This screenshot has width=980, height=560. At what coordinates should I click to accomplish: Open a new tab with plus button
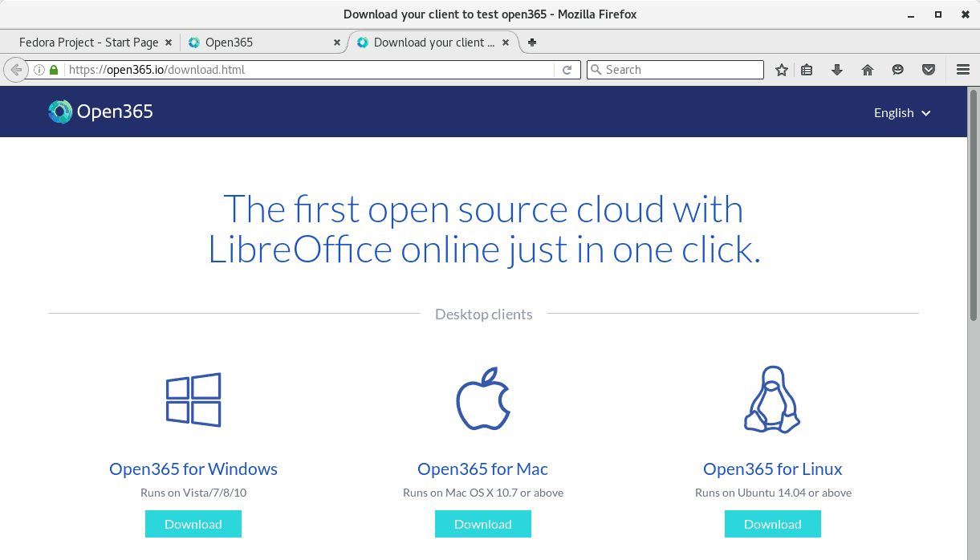(x=532, y=43)
